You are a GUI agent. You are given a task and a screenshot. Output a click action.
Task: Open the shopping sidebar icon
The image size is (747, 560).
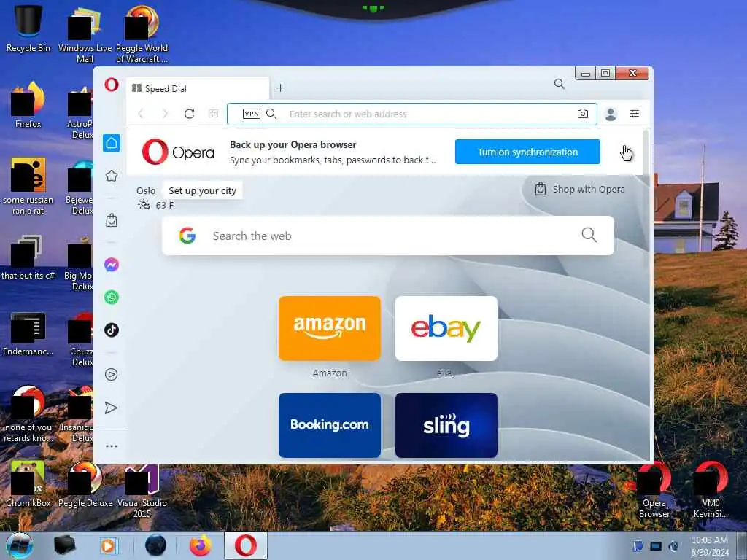[x=112, y=220]
